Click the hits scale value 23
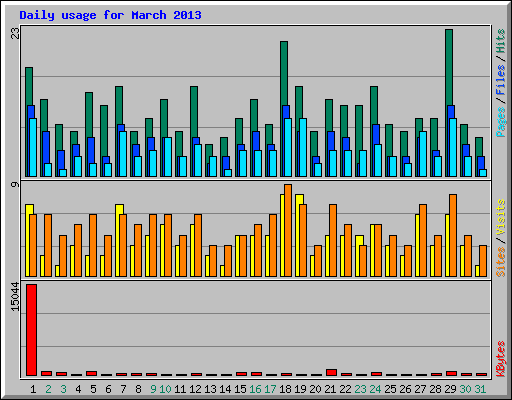 tap(16, 33)
